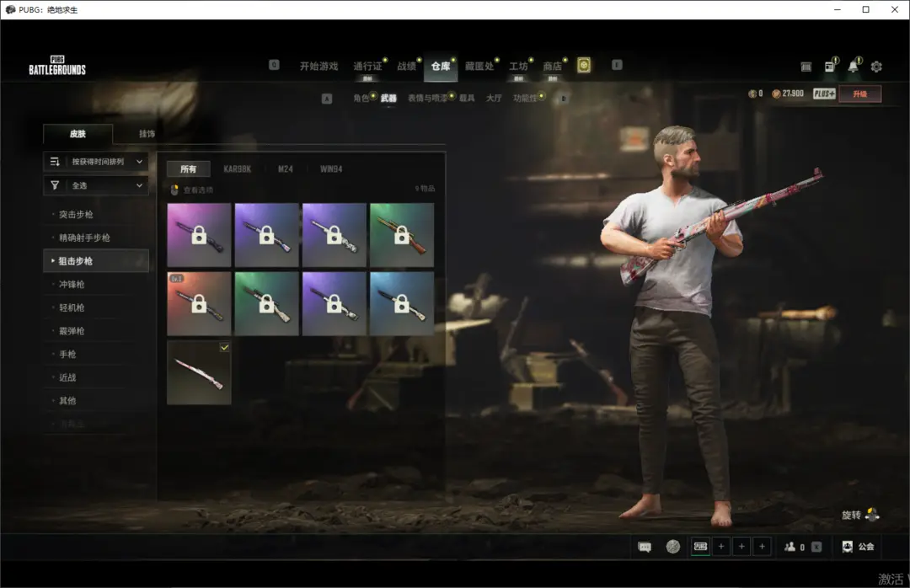The image size is (910, 588).
Task: Click the E key navigation icon
Action: [617, 64]
